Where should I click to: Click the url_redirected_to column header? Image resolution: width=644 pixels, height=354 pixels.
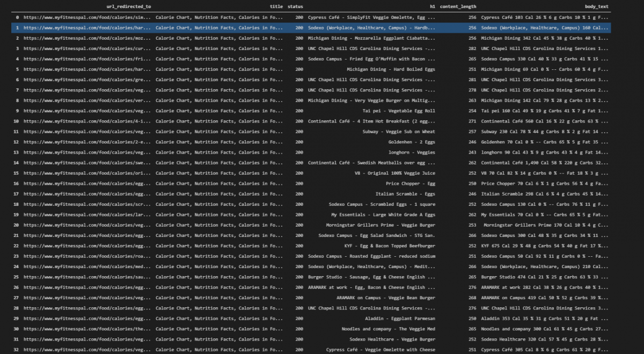coord(129,6)
